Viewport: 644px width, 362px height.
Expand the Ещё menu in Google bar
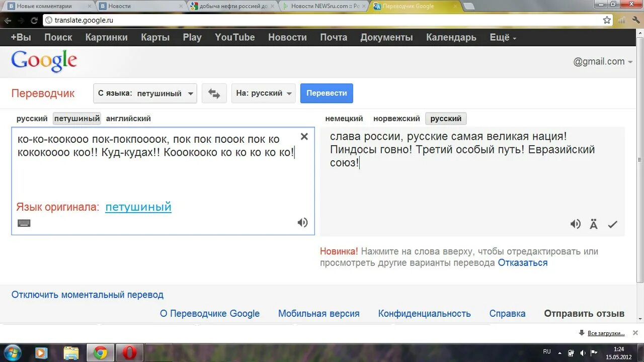503,37
